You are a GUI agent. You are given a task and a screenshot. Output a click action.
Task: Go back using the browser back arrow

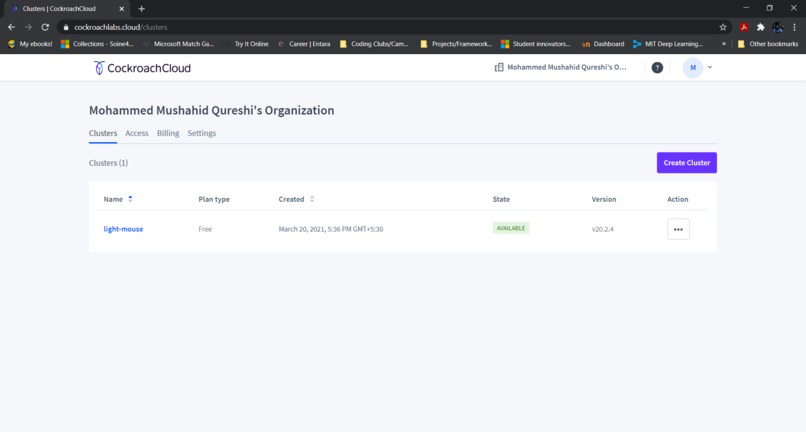point(11,27)
